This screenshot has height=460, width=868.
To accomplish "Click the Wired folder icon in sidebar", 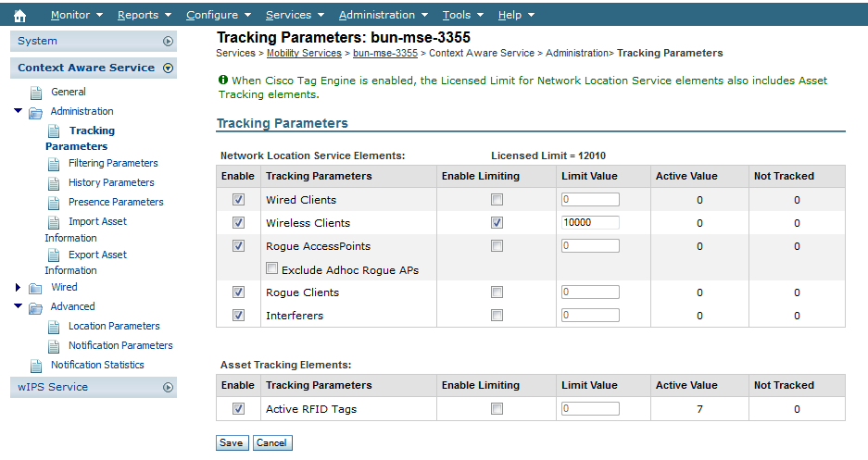I will coord(36,288).
